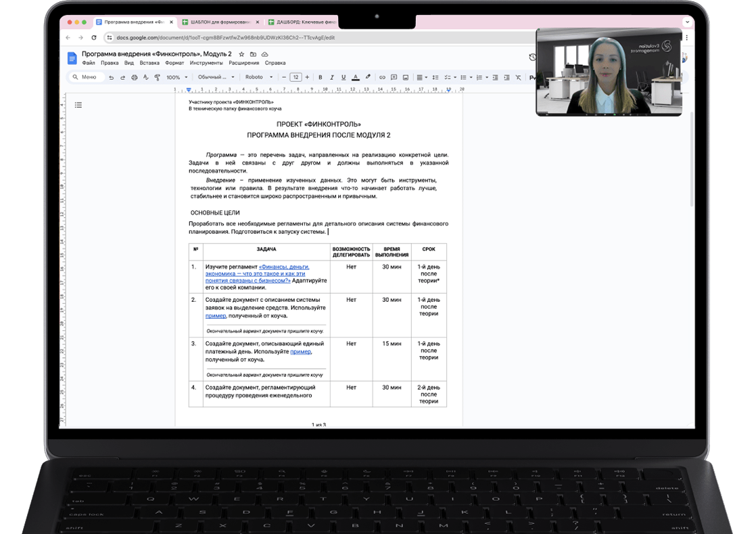Click the clear formatting icon
The width and height of the screenshot is (756, 534).
pos(518,77)
